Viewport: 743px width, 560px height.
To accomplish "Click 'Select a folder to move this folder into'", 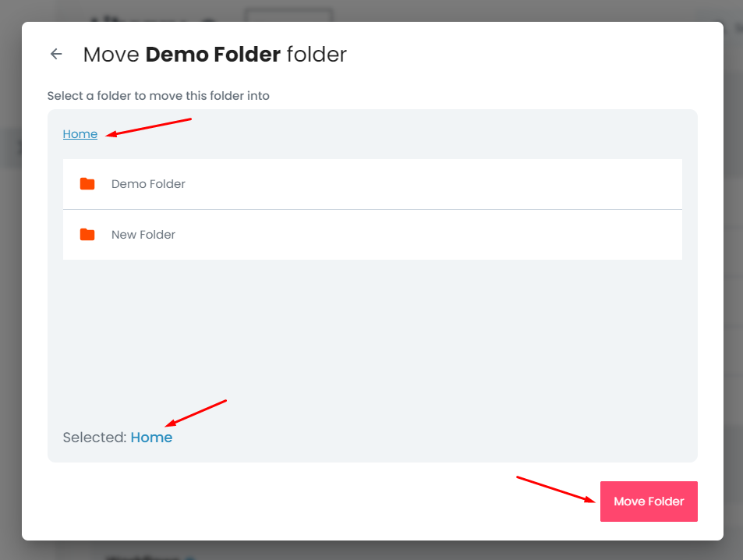I will (158, 96).
